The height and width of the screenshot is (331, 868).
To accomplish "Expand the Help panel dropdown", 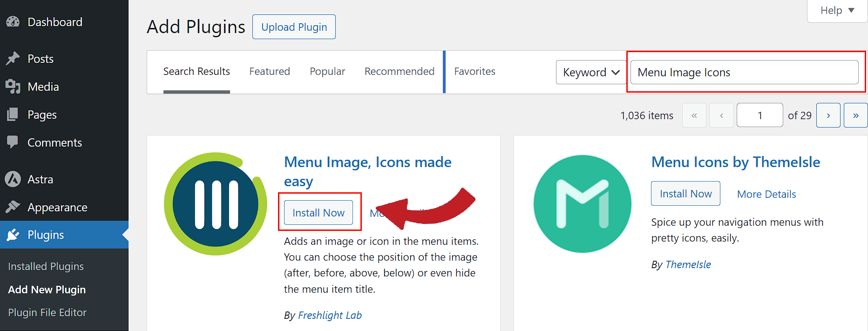I will tap(837, 10).
